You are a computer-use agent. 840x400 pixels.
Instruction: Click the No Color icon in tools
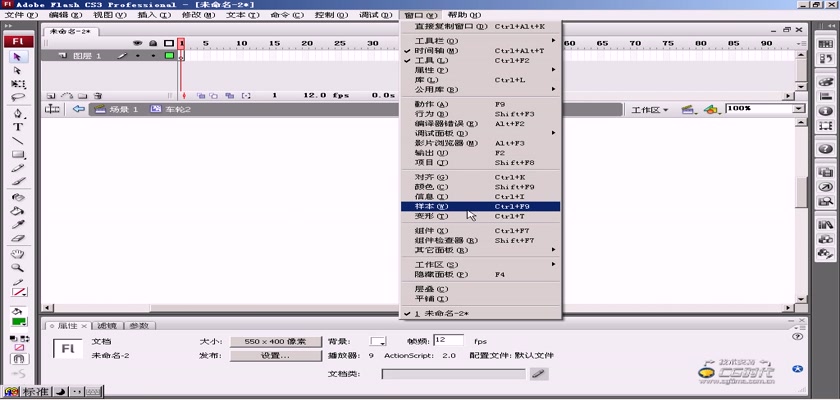20,348
